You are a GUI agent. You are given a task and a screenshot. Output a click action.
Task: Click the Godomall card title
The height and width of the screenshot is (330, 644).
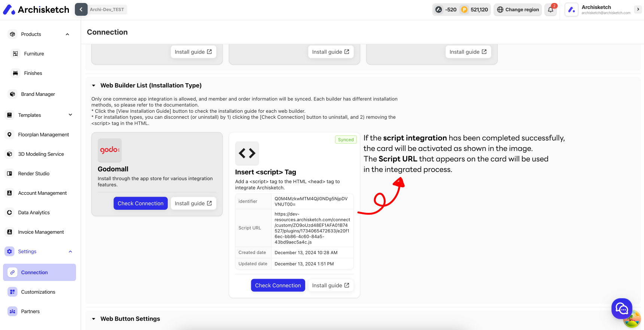[113, 169]
